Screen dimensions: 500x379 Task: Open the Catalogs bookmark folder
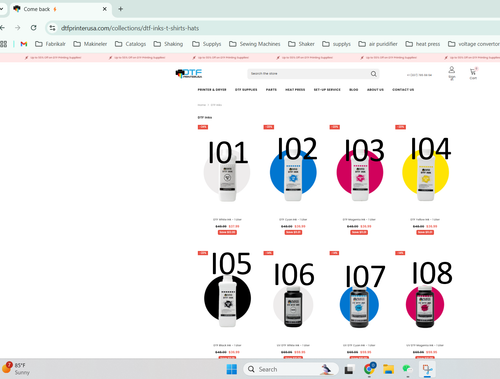[130, 44]
